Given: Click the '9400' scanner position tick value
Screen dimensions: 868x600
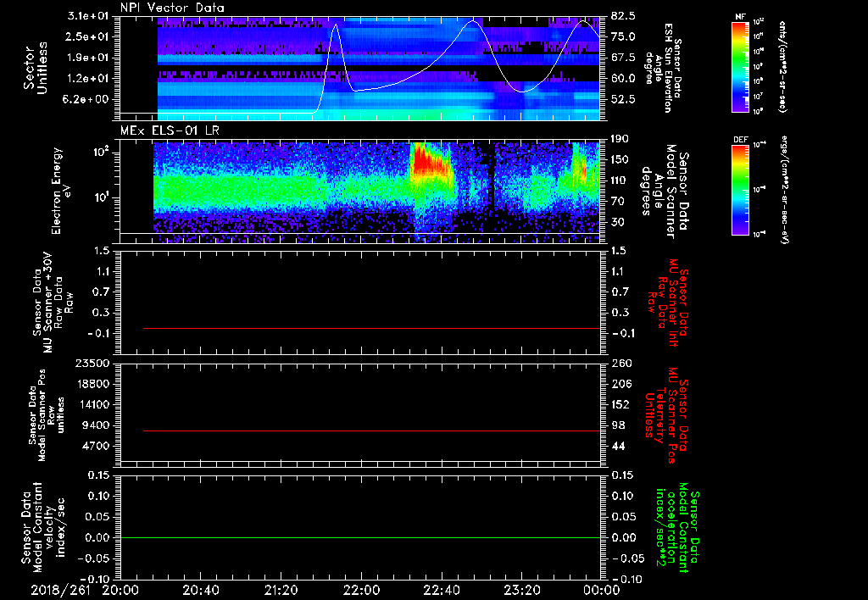Looking at the screenshot, I should tap(95, 425).
